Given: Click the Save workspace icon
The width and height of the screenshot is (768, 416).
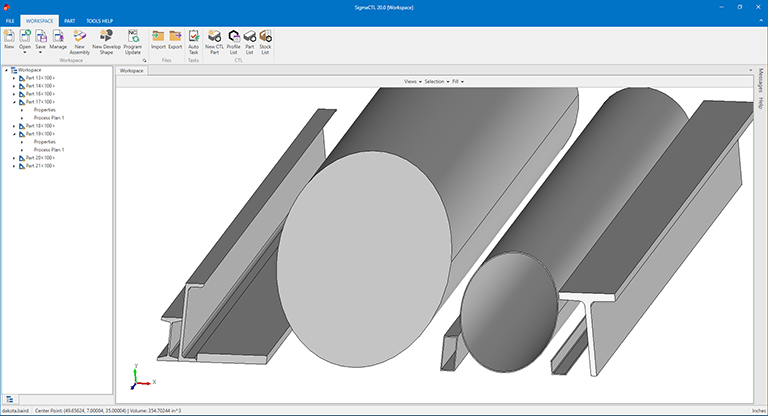Looking at the screenshot, I should pyautogui.click(x=41, y=36).
